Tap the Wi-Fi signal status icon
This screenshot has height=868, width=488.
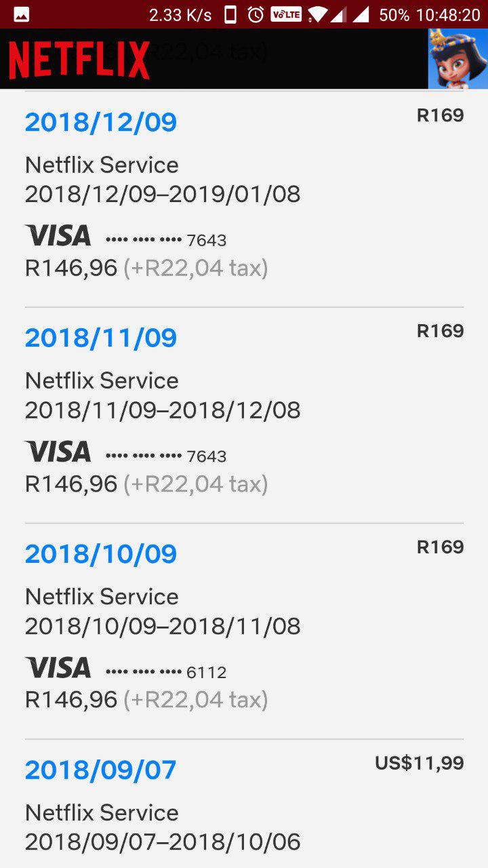tap(317, 14)
